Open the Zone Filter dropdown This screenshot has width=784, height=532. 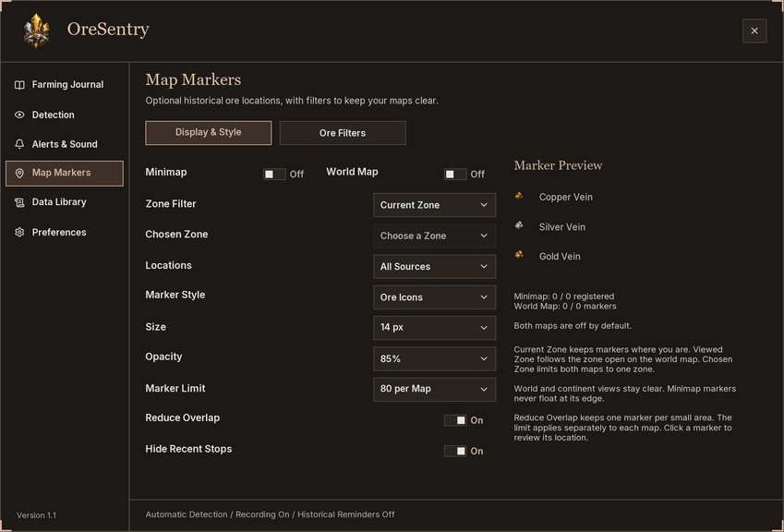pyautogui.click(x=435, y=205)
